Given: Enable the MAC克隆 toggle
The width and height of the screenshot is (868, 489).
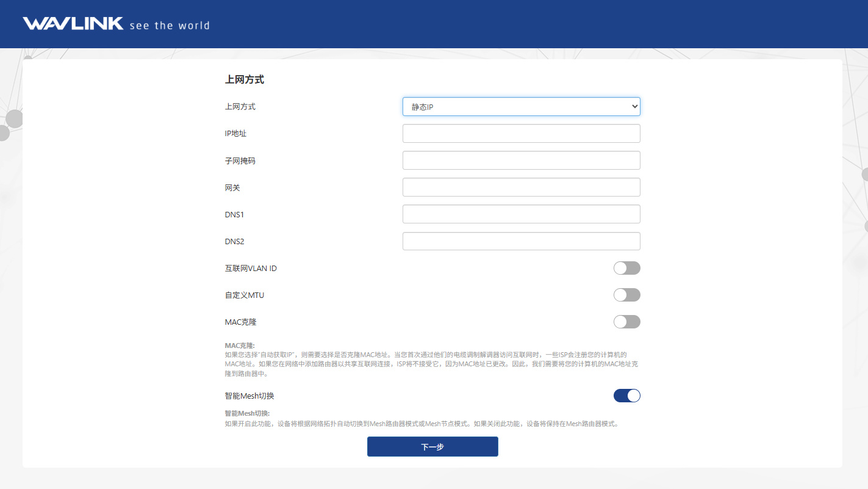Looking at the screenshot, I should (x=626, y=322).
